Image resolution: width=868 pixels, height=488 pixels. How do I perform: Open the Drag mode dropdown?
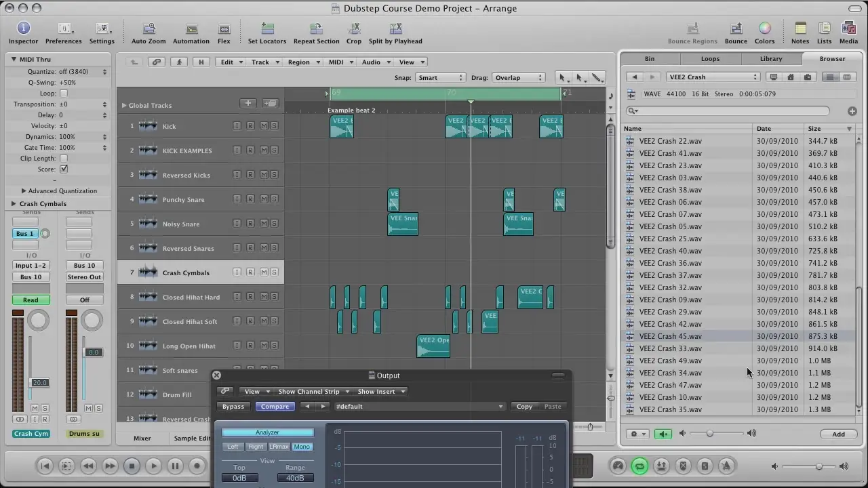[520, 78]
